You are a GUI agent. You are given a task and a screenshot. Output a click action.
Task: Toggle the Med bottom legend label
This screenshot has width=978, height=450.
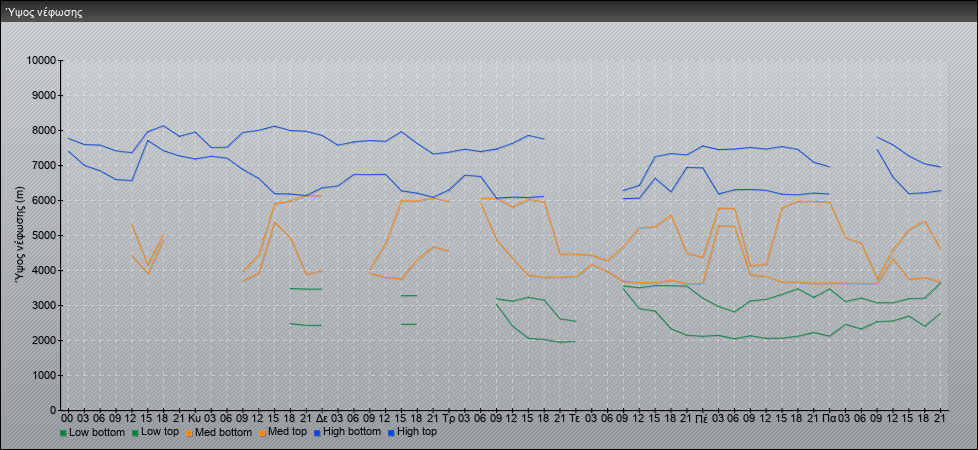[223, 432]
